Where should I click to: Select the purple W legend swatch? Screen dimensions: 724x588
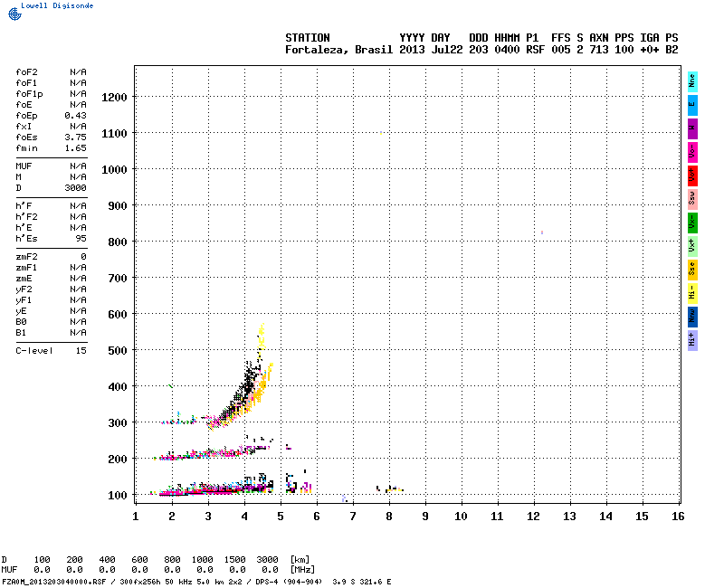coord(692,128)
